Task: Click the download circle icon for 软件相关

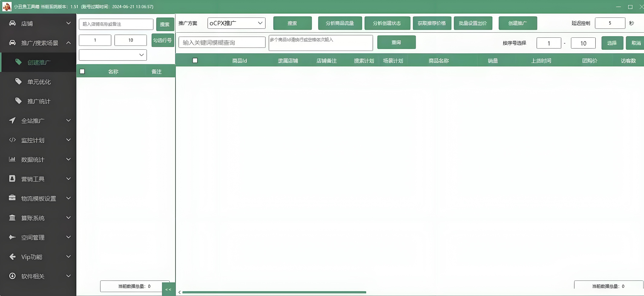Action: pos(12,276)
